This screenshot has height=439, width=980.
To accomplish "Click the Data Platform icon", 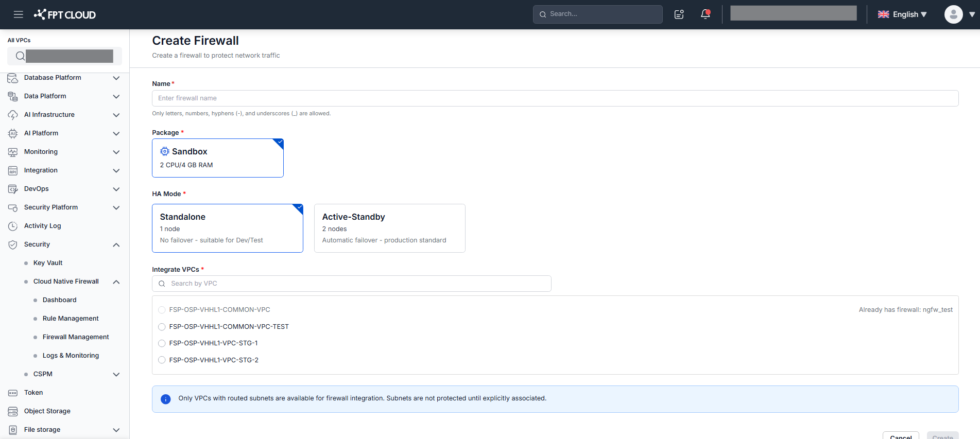I will pyautogui.click(x=13, y=96).
